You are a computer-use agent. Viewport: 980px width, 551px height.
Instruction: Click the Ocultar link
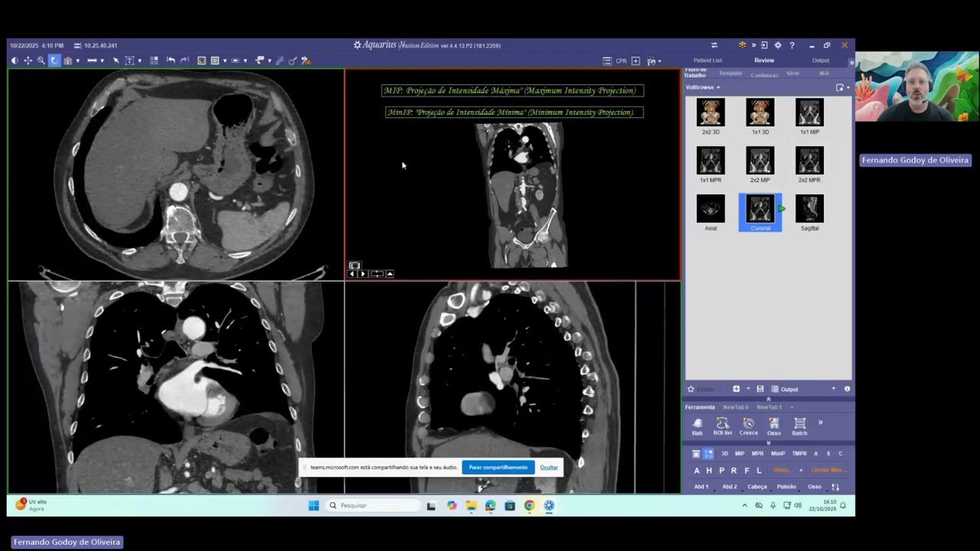tap(549, 468)
